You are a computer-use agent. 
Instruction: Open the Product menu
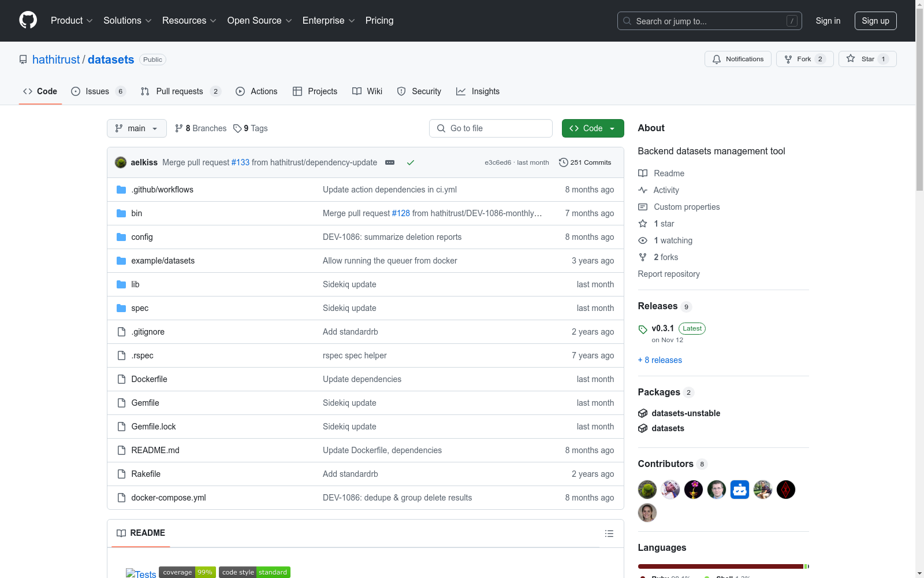(x=72, y=21)
